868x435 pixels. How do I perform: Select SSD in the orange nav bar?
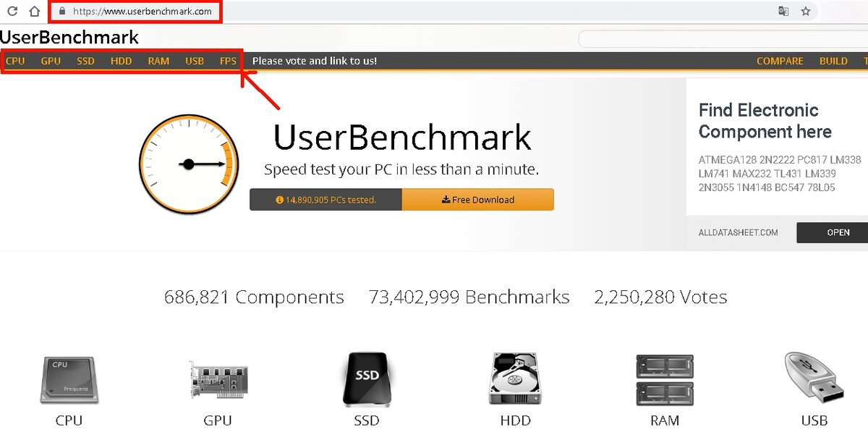[x=85, y=61]
